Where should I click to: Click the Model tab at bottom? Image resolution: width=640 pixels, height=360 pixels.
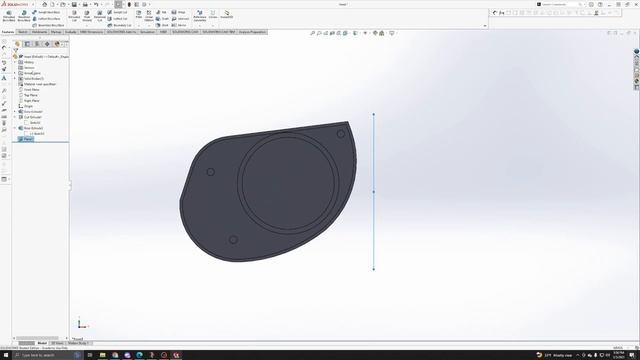click(x=42, y=343)
